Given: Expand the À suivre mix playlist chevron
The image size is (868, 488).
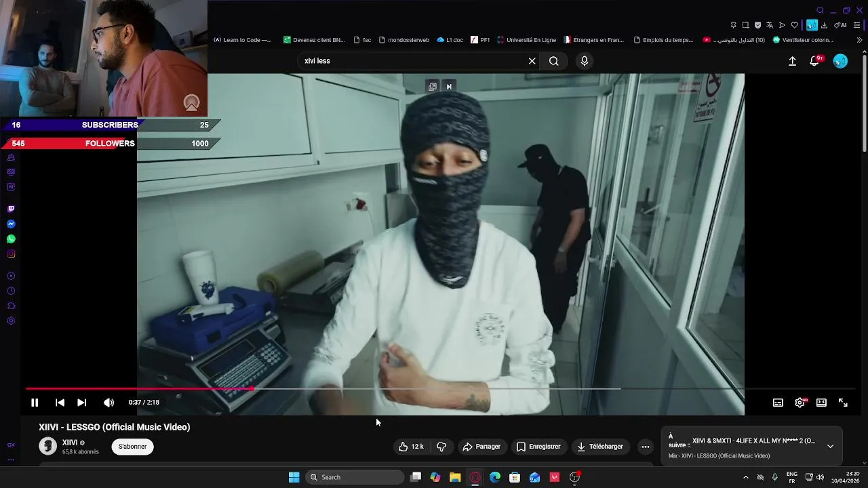Looking at the screenshot, I should point(830,446).
